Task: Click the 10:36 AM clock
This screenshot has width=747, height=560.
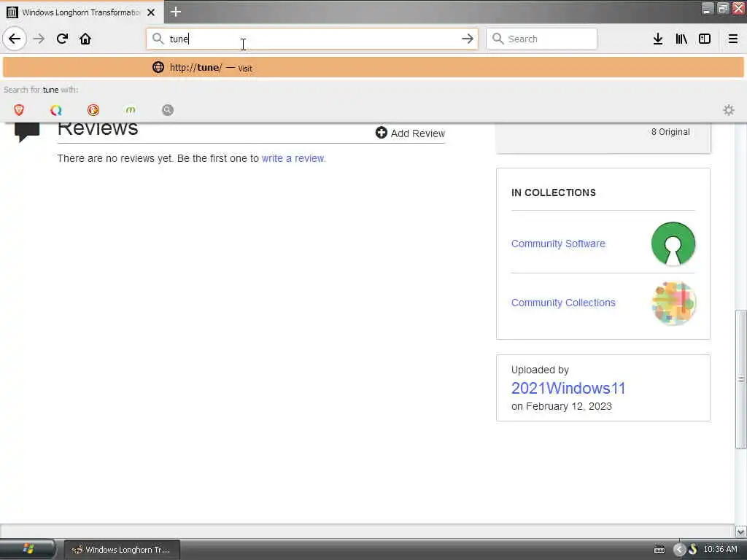Action: click(x=720, y=549)
